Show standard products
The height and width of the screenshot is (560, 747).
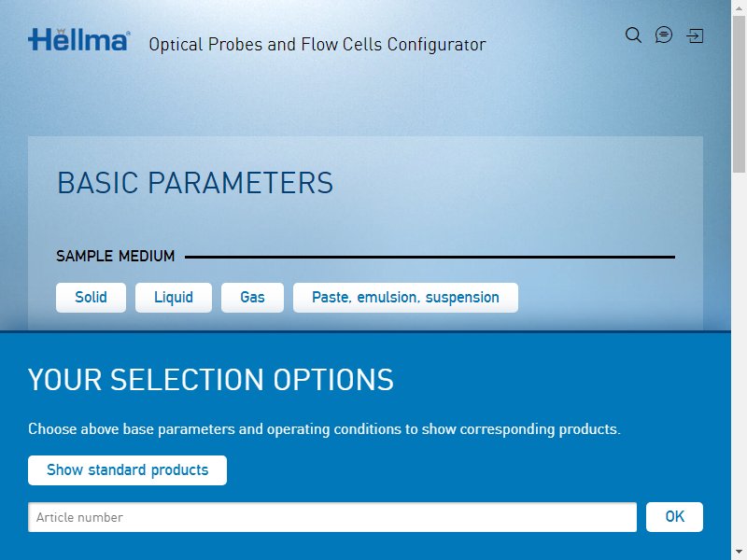coord(127,470)
